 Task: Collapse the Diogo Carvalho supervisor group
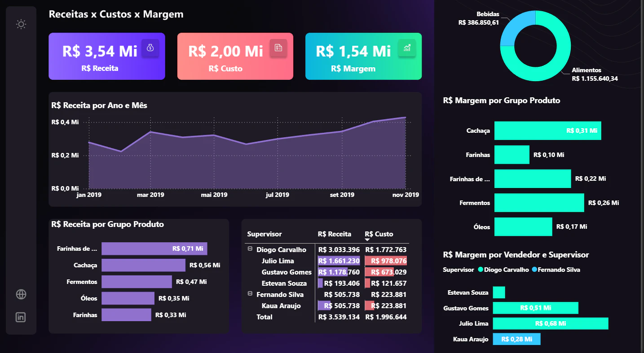pos(250,249)
